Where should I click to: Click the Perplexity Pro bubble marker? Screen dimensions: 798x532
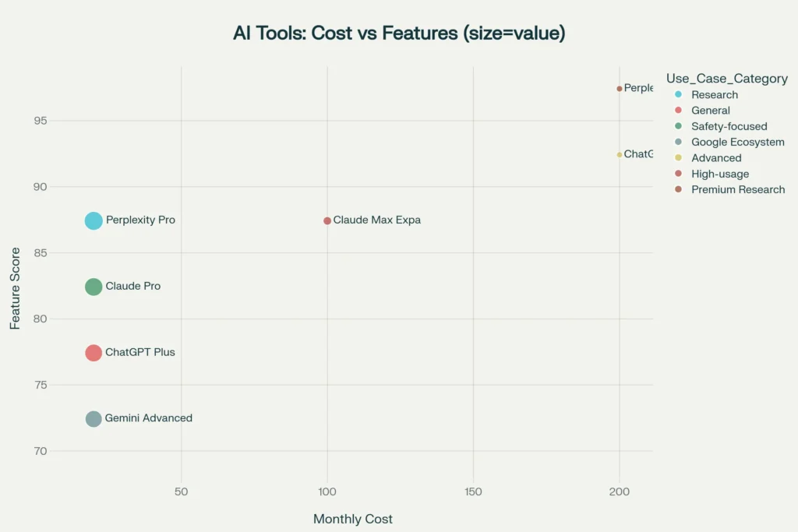[x=94, y=220]
